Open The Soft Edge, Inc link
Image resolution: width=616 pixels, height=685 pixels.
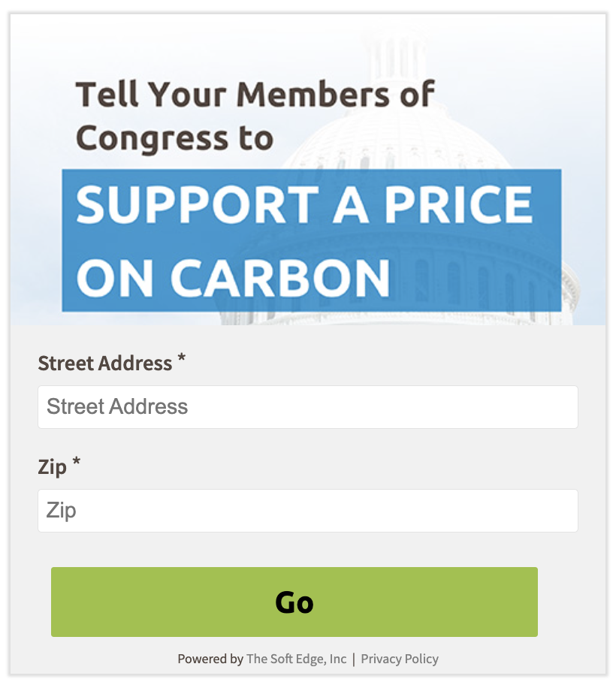click(296, 659)
